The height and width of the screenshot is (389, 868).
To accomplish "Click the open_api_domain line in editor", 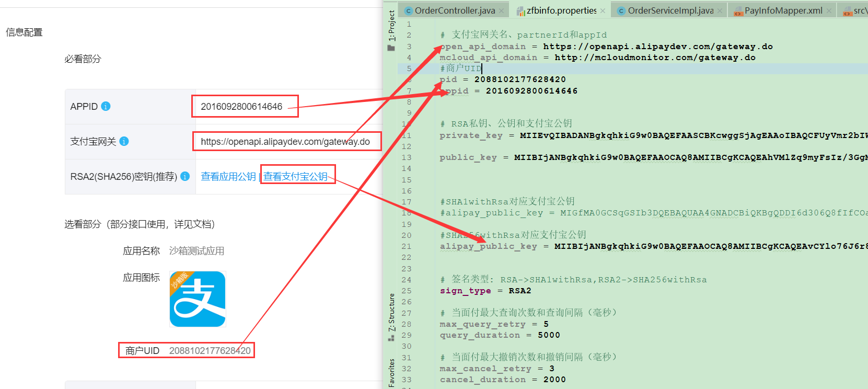I will [606, 47].
